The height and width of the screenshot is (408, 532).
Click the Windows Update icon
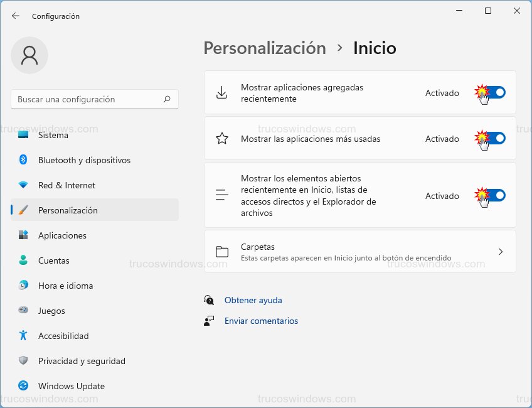click(x=24, y=385)
